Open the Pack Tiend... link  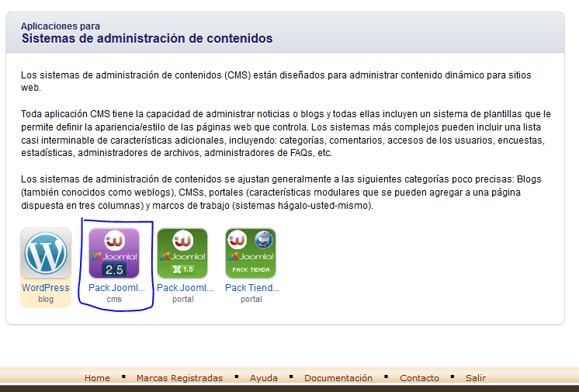coord(251,288)
